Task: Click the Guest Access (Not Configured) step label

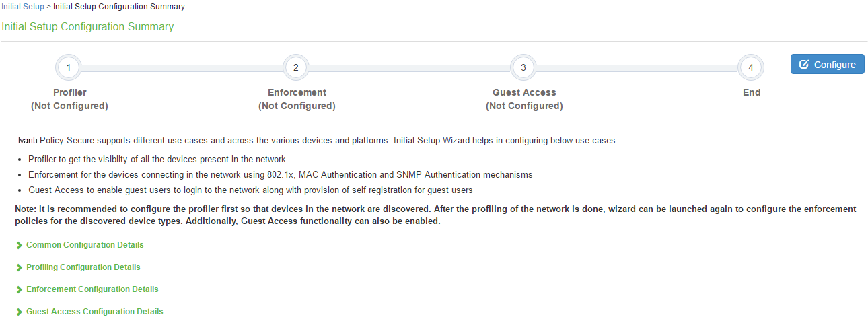Action: [524, 99]
